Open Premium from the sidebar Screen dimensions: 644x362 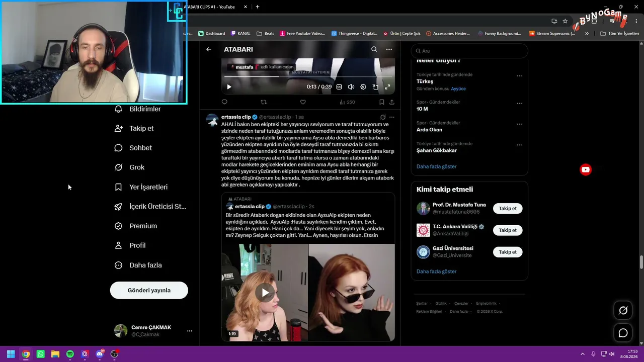coord(135,226)
